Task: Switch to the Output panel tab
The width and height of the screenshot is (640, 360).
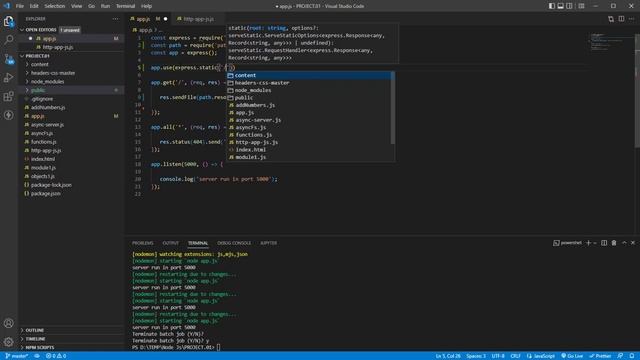Action: tap(171, 243)
